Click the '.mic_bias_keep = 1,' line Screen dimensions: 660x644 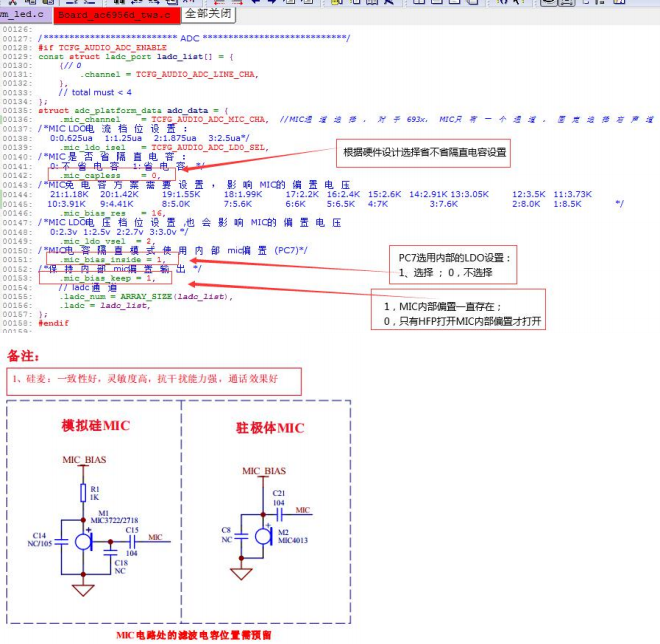pos(108,278)
